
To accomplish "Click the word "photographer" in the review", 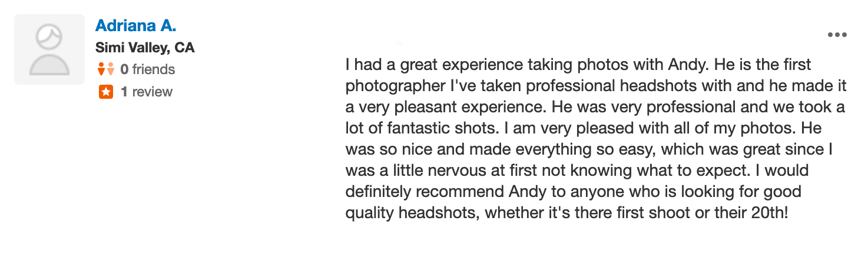I will tap(396, 86).
